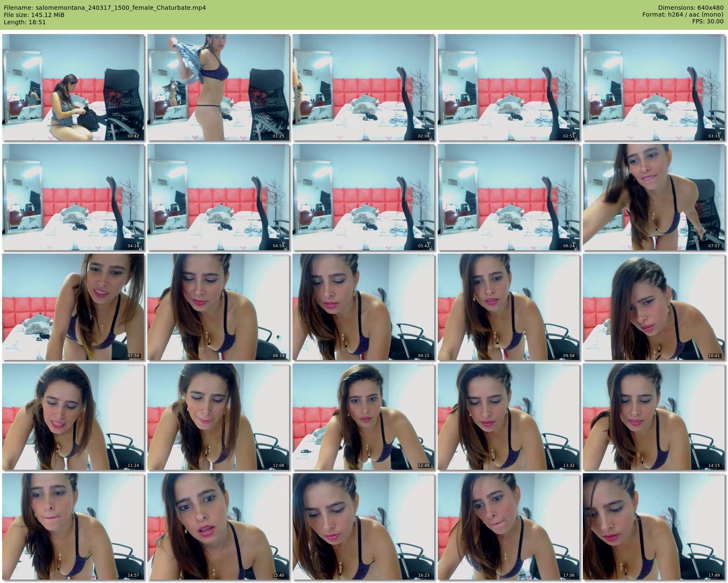728x583 pixels.
Task: Select the frame timestamped 06:24
Action: [x=508, y=197]
